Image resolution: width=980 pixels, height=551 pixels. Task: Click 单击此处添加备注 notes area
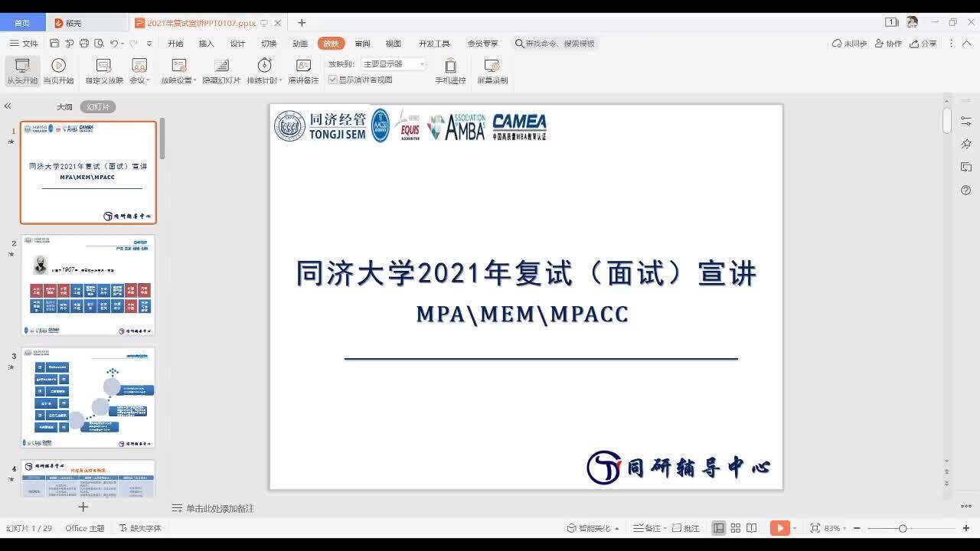click(x=219, y=508)
